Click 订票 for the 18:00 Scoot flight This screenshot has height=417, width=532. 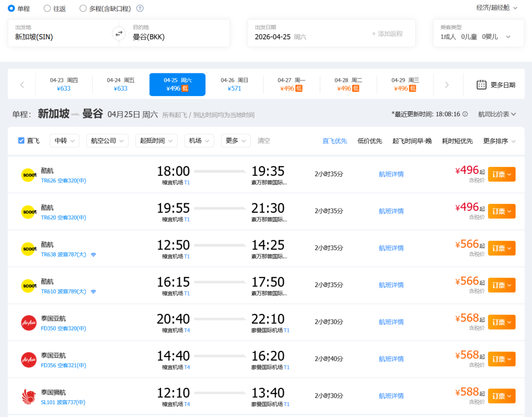501,174
